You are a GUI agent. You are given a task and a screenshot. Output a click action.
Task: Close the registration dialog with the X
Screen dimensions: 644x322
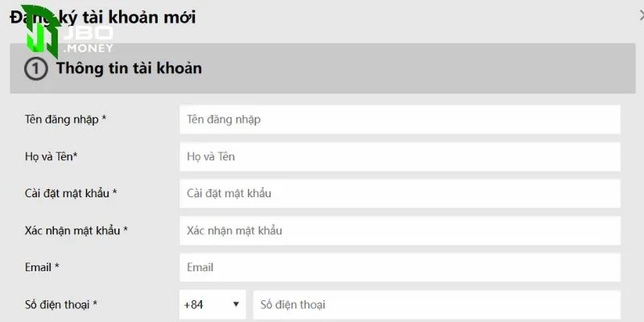coord(640,14)
